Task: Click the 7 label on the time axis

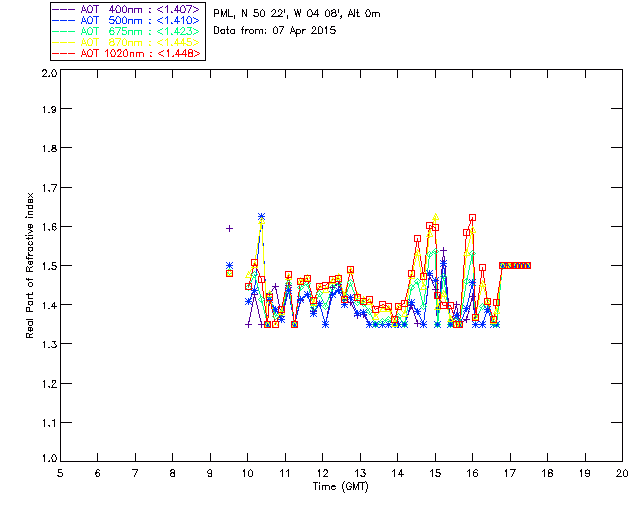Action: click(x=135, y=473)
